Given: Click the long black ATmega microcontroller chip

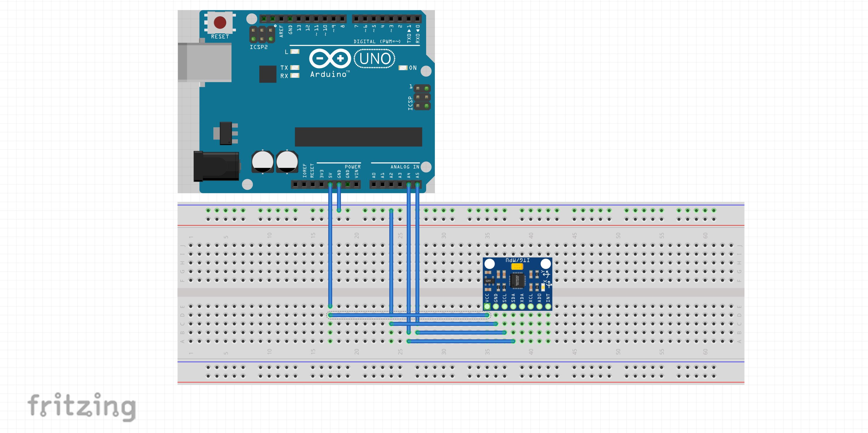Looking at the screenshot, I should pyautogui.click(x=358, y=137).
